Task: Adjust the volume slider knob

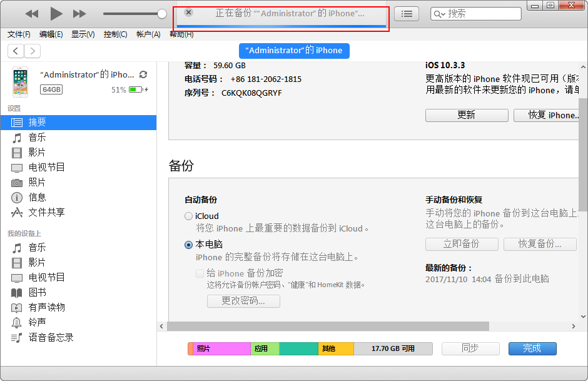Action: point(161,14)
